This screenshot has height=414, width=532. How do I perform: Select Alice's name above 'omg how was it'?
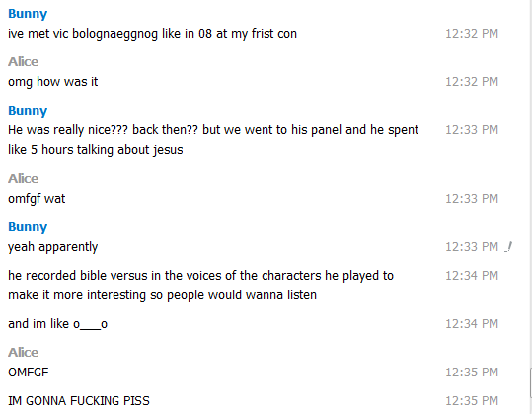[x=24, y=62]
